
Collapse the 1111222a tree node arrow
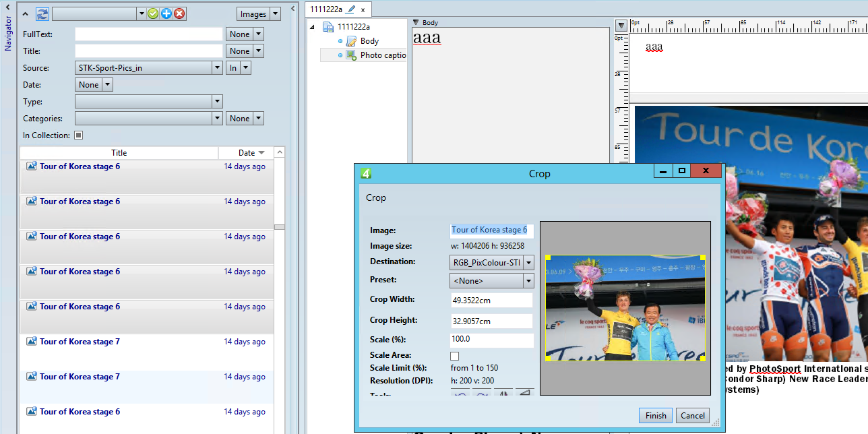coord(313,28)
